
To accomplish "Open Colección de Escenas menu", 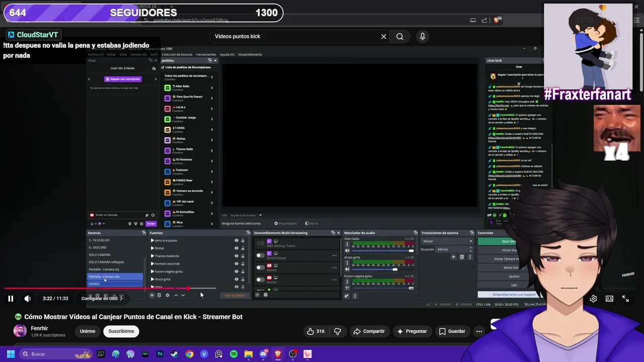I will click(177, 54).
